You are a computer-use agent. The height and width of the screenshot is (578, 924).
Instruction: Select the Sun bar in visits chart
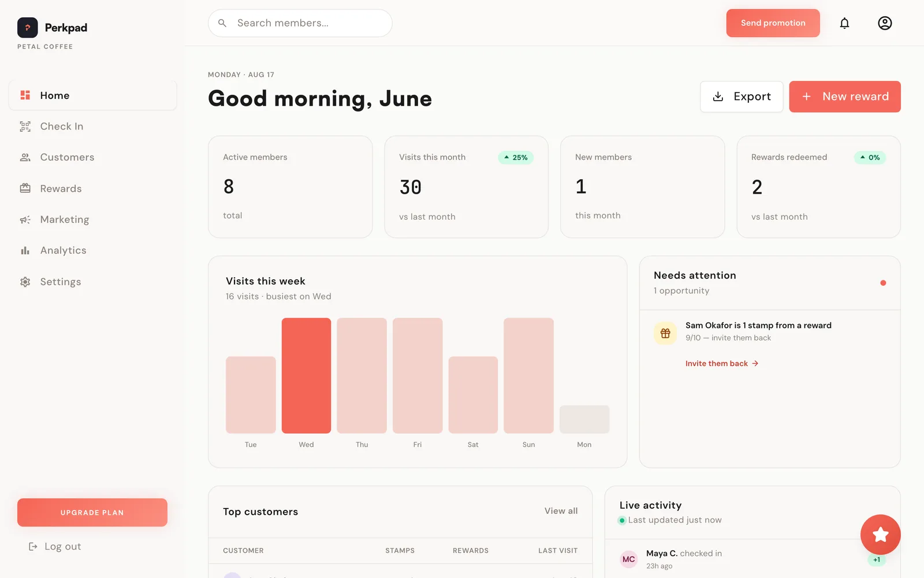[x=528, y=376]
